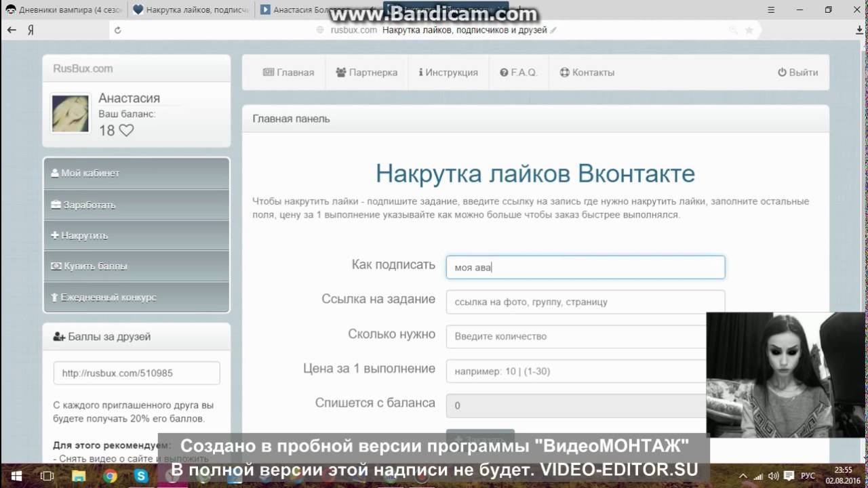Click the Ссылка на задание input field
Image resolution: width=868 pixels, height=488 pixels.
pyautogui.click(x=585, y=302)
